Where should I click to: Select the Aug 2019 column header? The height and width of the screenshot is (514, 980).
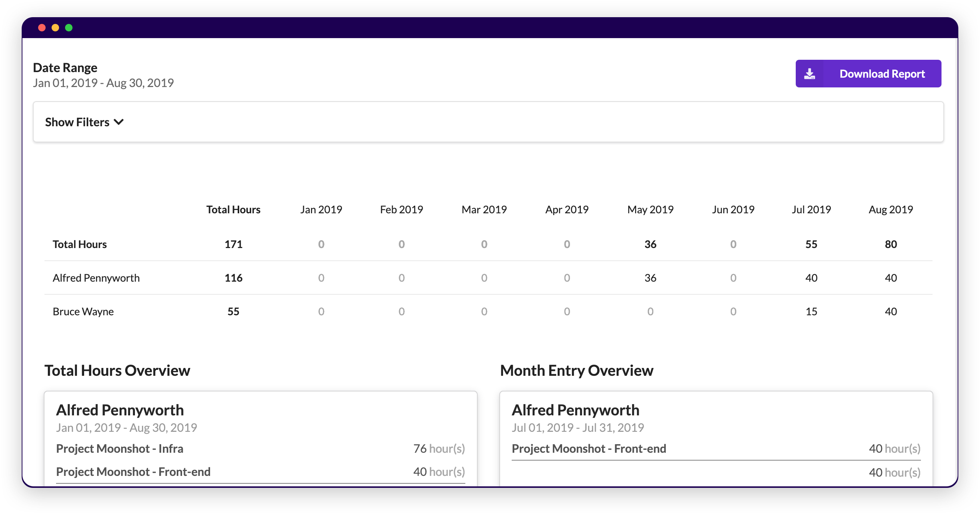point(890,210)
